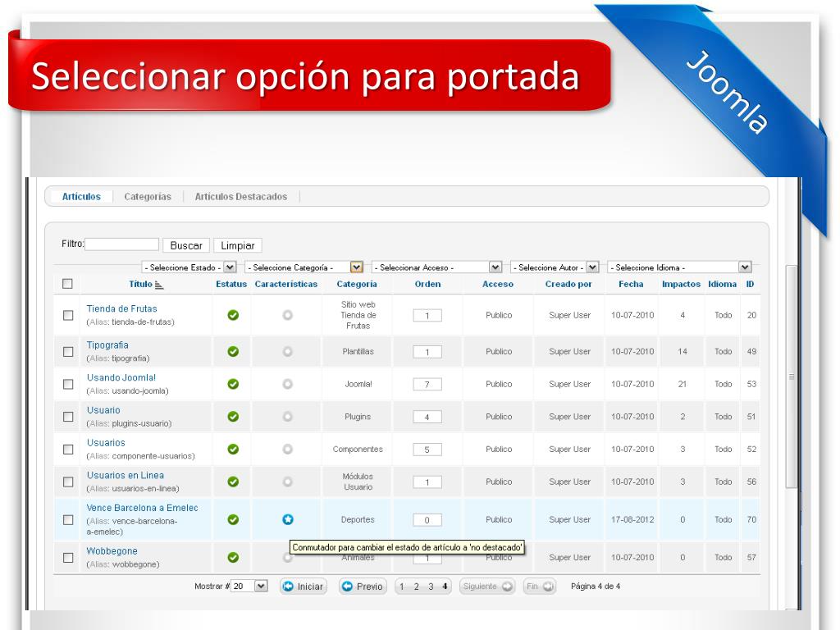840x630 pixels.
Task: Click the Filtro text input field
Action: [122, 244]
